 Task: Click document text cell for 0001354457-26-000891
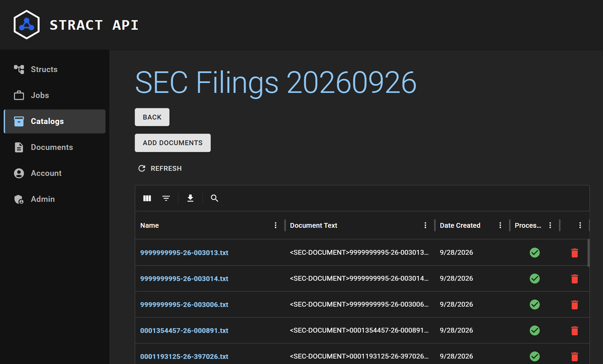pyautogui.click(x=359, y=330)
